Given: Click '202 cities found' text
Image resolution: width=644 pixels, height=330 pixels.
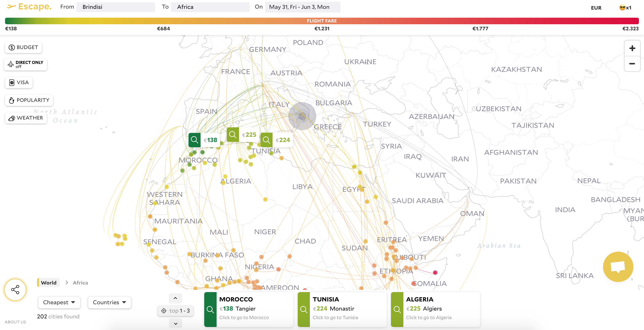Looking at the screenshot, I should pos(58,317).
